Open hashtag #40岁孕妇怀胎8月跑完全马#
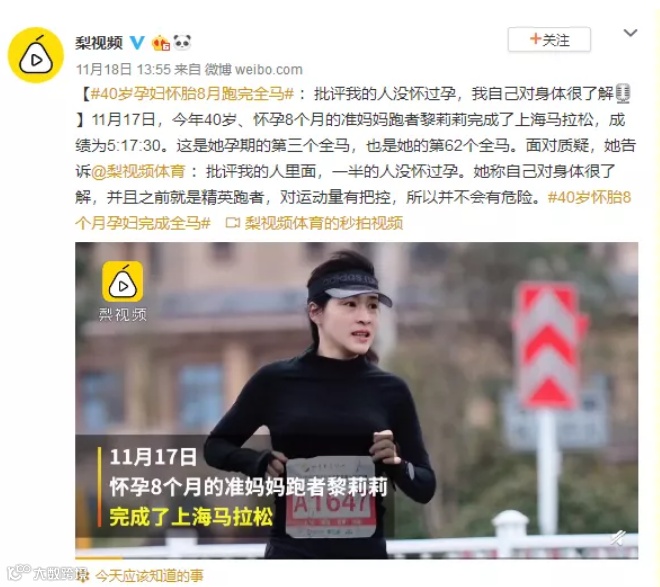The width and height of the screenshot is (660, 587). [x=192, y=94]
